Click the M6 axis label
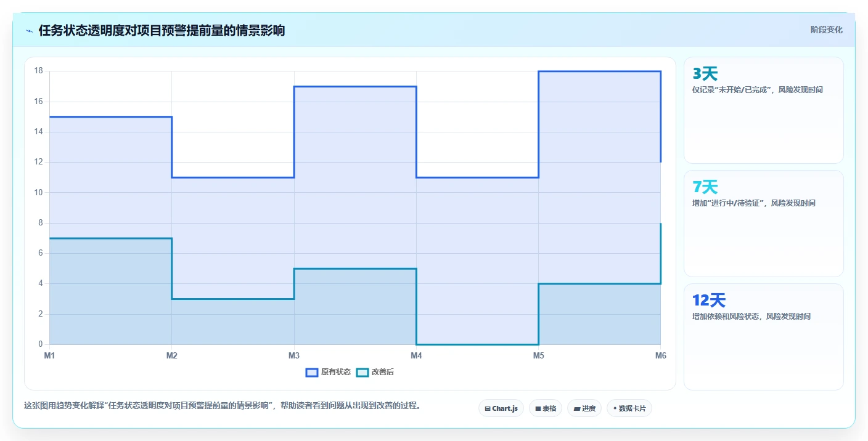The height and width of the screenshot is (441, 868). 661,355
